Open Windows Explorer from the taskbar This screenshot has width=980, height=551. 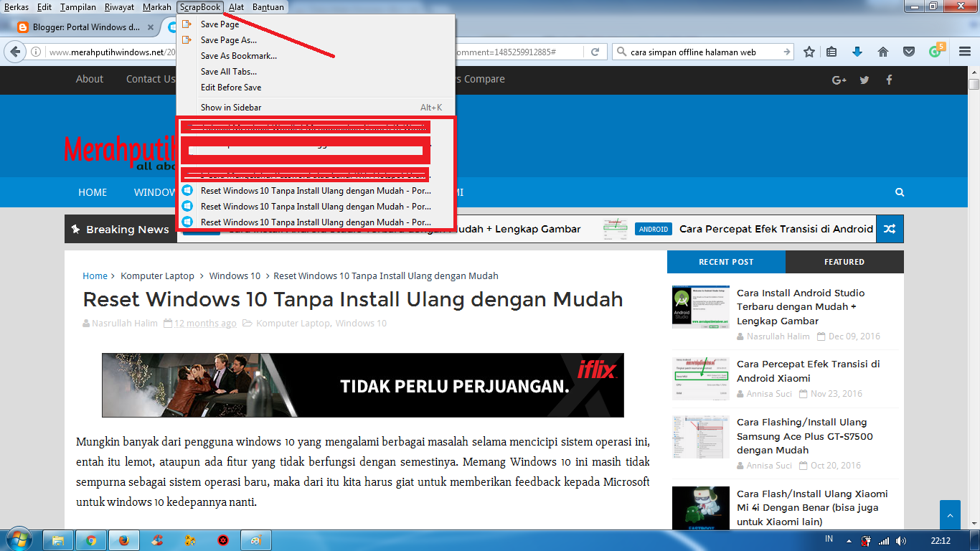coord(58,540)
